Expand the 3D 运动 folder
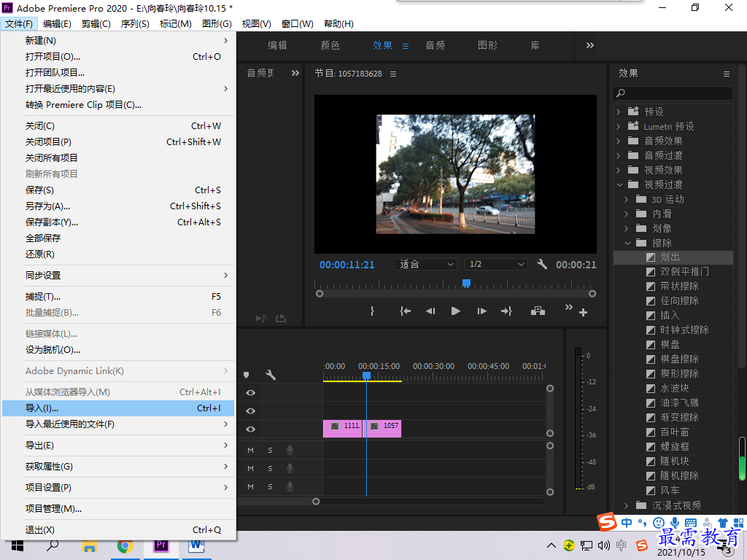 point(627,200)
